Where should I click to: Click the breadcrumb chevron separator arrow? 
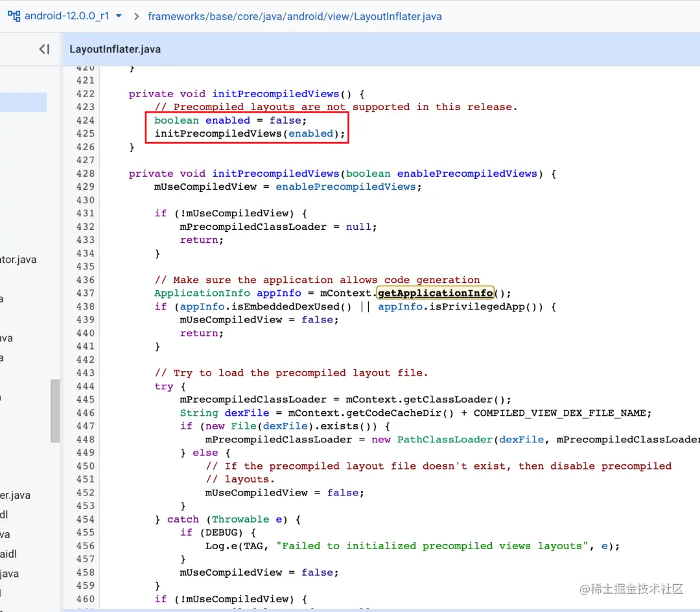[x=136, y=16]
